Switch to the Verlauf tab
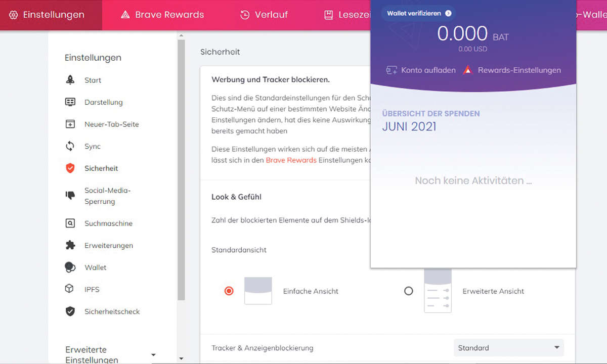Viewport: 607px width, 364px height. click(264, 15)
